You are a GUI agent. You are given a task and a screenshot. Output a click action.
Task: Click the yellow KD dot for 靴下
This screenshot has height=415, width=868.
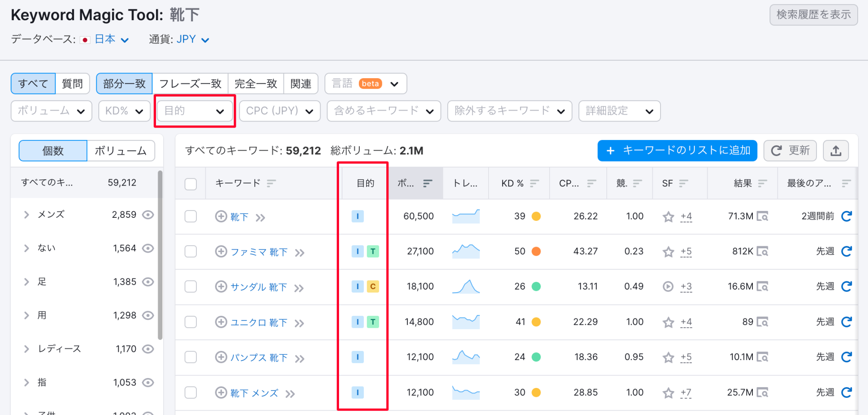tap(536, 216)
